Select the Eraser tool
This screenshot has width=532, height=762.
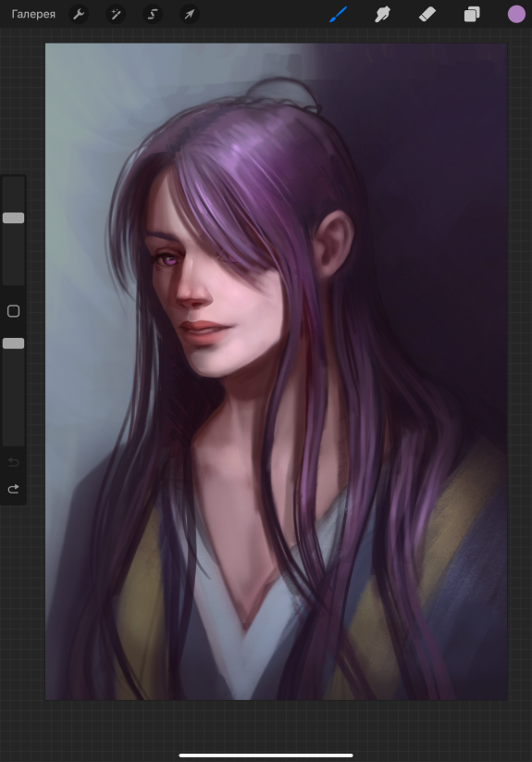(x=427, y=15)
